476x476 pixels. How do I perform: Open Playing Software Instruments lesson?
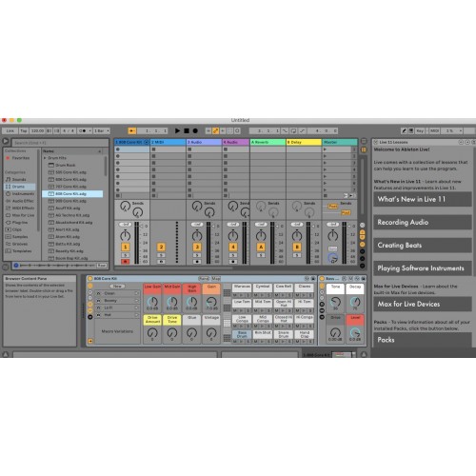click(x=423, y=268)
